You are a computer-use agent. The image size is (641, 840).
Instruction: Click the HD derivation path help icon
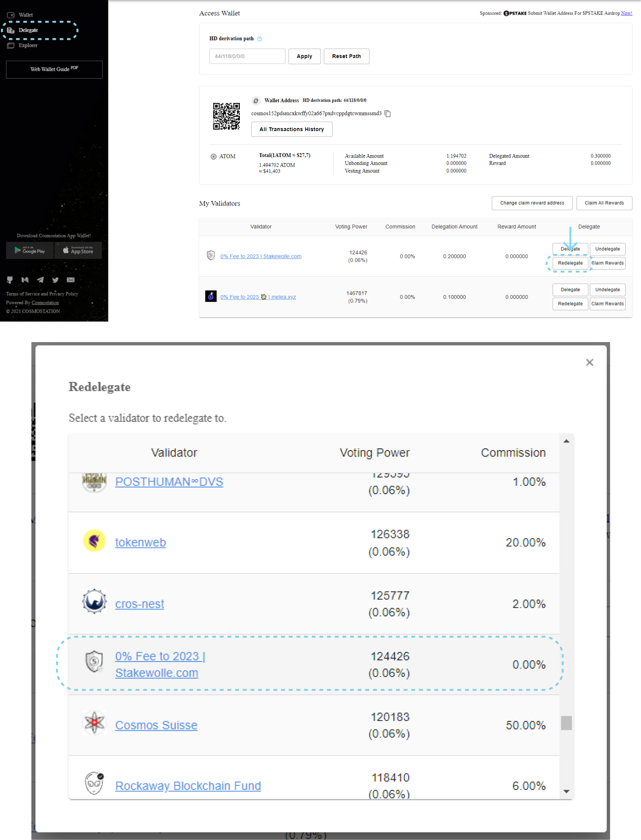point(259,39)
